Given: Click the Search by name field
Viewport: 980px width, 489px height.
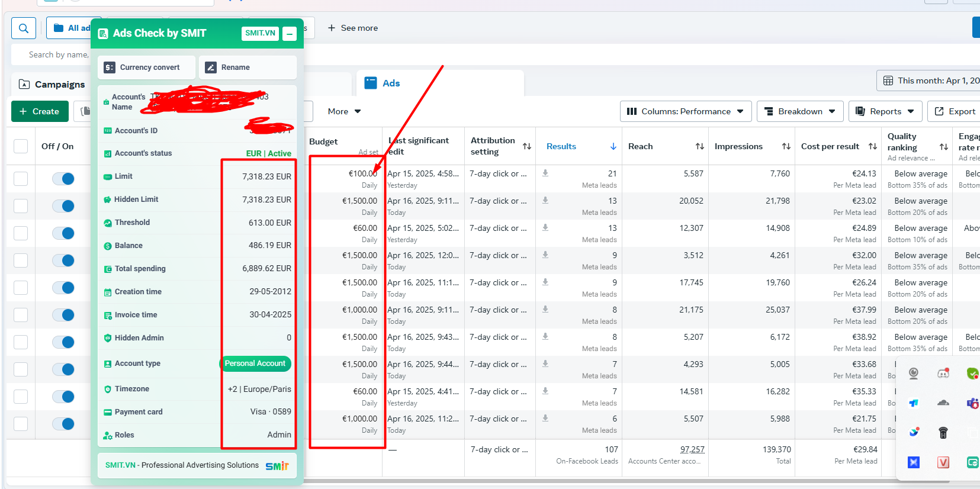Looking at the screenshot, I should 57,54.
